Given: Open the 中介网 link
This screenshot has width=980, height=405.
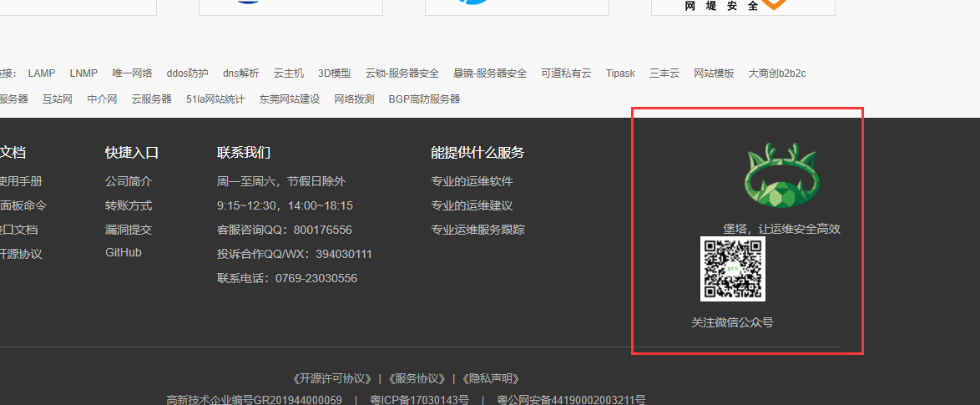Looking at the screenshot, I should [x=102, y=99].
